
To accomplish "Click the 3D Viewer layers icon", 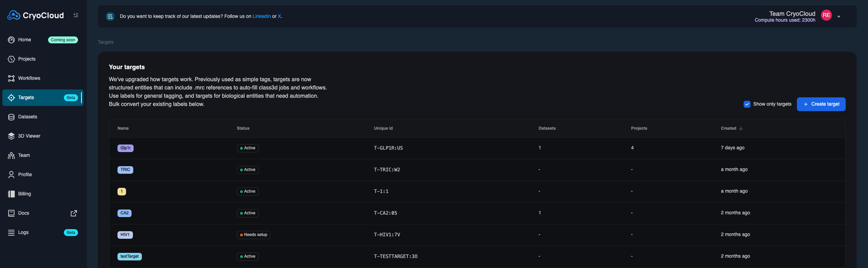I will (11, 136).
